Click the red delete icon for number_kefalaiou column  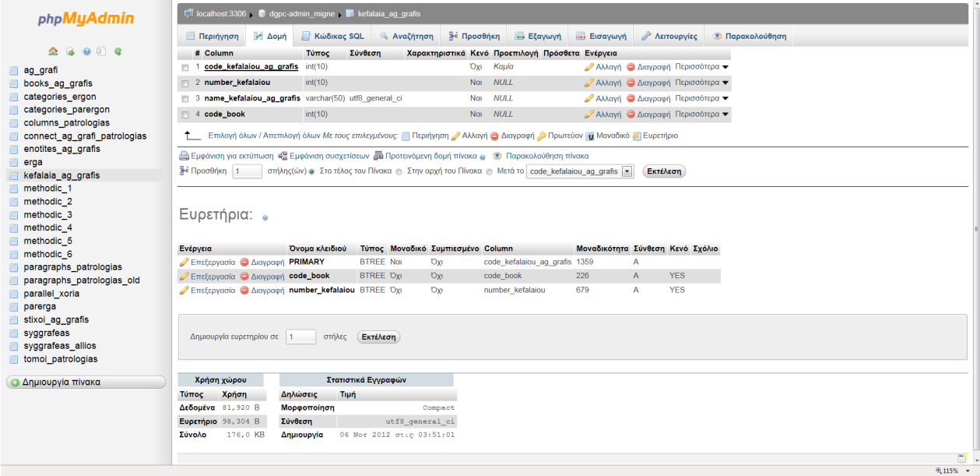(631, 83)
